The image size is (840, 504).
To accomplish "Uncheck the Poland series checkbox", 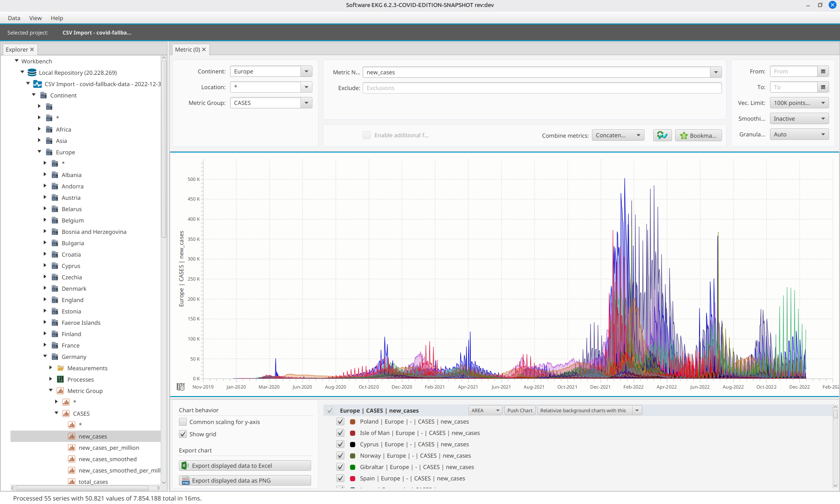I will click(340, 421).
